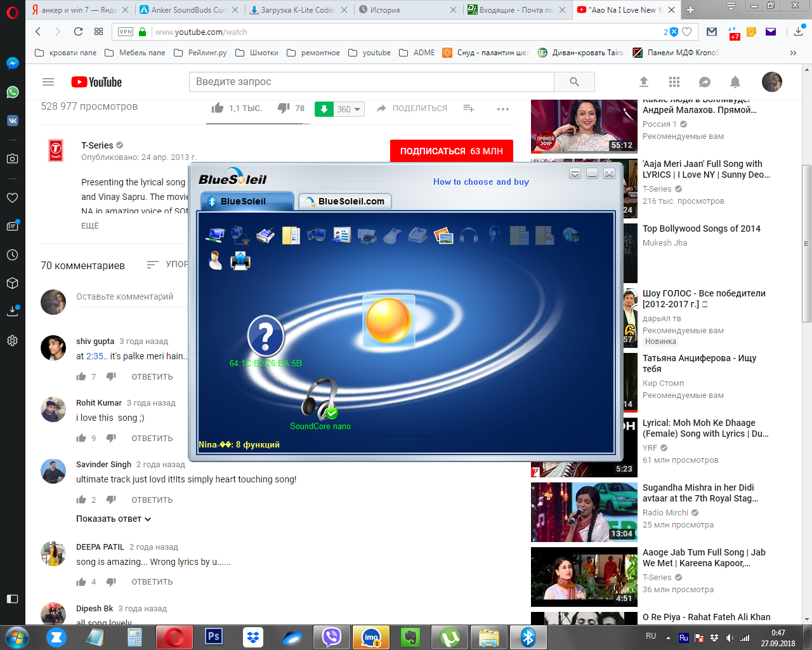Open the YouTube notifications bell
This screenshot has height=650, width=812.
click(735, 82)
